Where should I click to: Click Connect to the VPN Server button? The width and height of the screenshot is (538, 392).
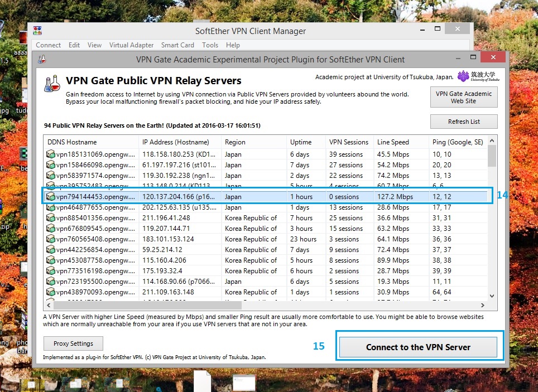[418, 347]
